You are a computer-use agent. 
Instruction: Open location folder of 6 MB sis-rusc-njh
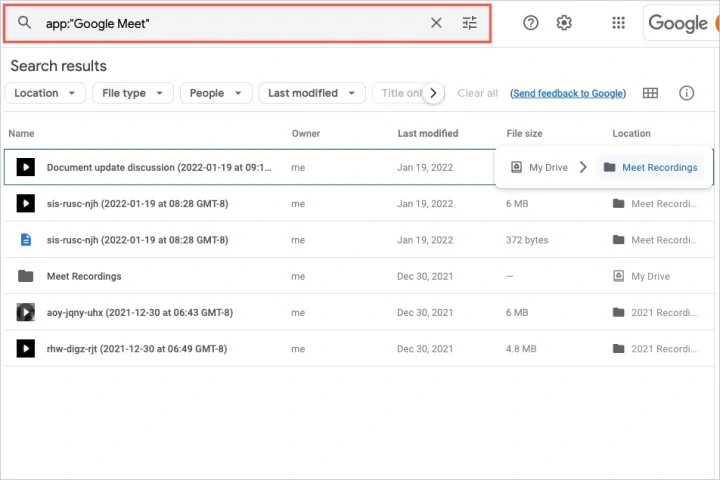tap(655, 203)
